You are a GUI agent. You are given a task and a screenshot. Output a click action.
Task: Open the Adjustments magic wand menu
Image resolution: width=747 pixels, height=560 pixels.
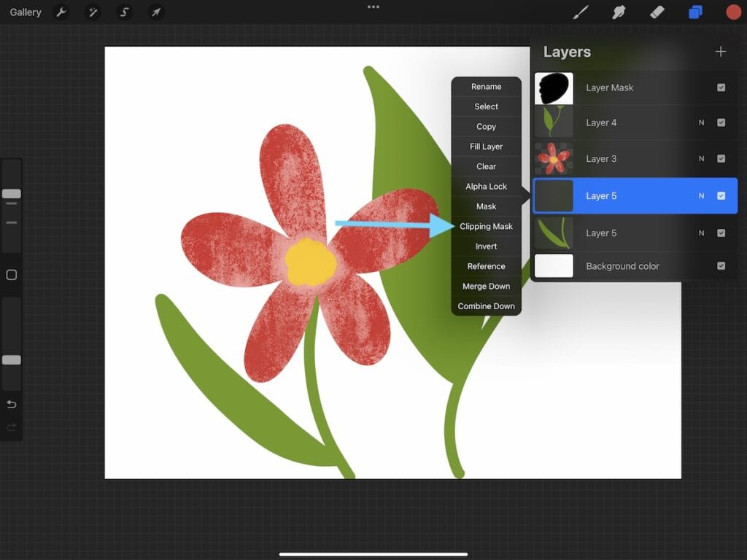93,12
